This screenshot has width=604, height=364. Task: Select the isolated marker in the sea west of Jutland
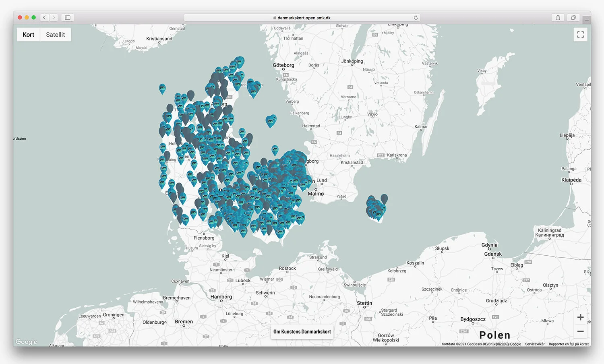[162, 89]
